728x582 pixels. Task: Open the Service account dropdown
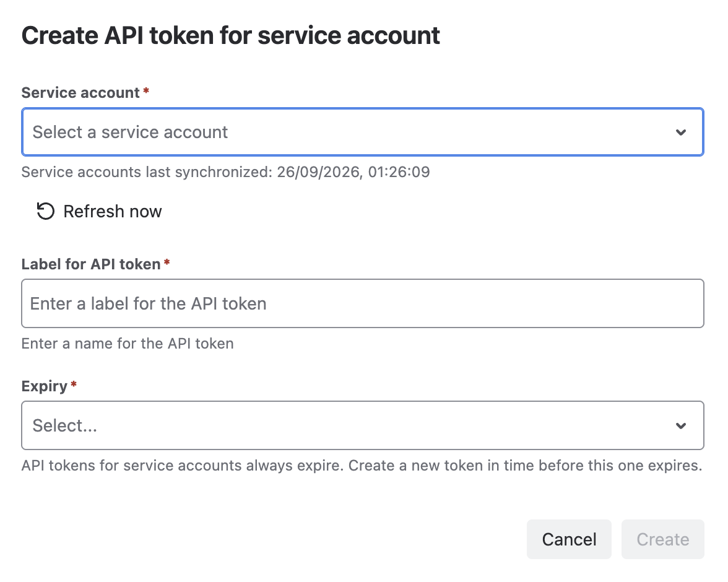[x=363, y=132]
